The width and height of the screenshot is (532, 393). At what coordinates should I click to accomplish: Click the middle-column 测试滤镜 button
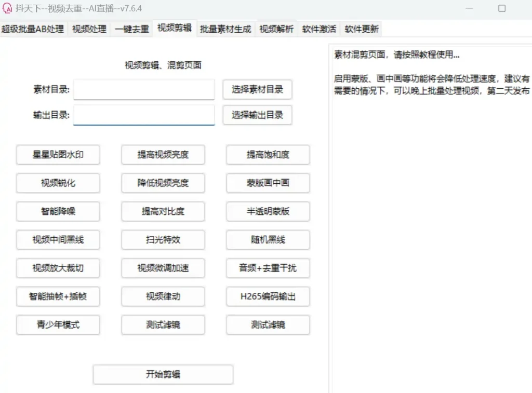tap(163, 325)
